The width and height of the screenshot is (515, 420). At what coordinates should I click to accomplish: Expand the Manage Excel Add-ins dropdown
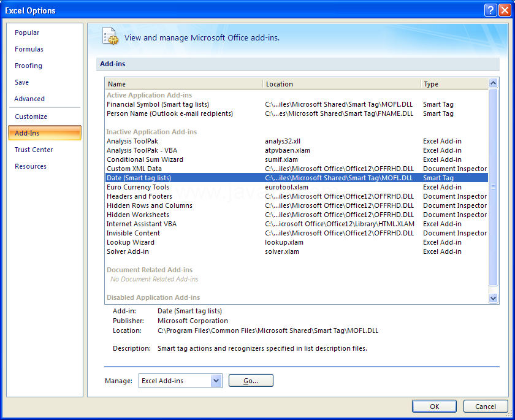tap(216, 381)
